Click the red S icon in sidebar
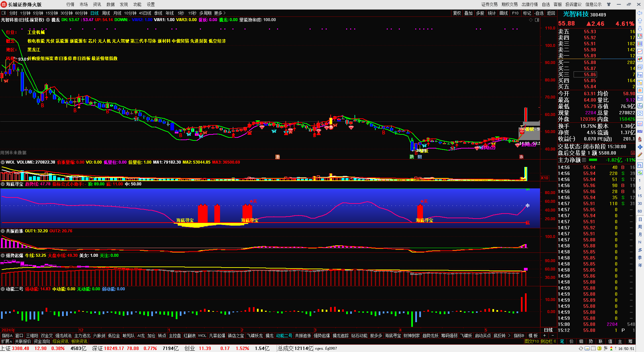 pos(640,139)
